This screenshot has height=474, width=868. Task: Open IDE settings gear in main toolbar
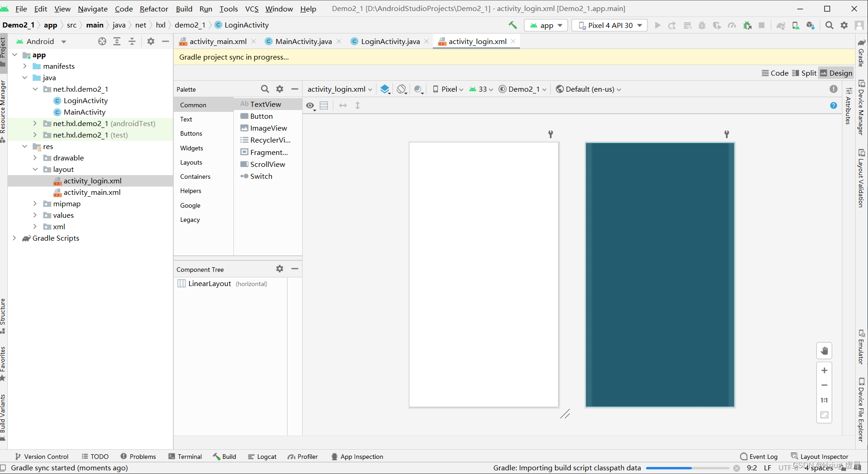pos(844,25)
